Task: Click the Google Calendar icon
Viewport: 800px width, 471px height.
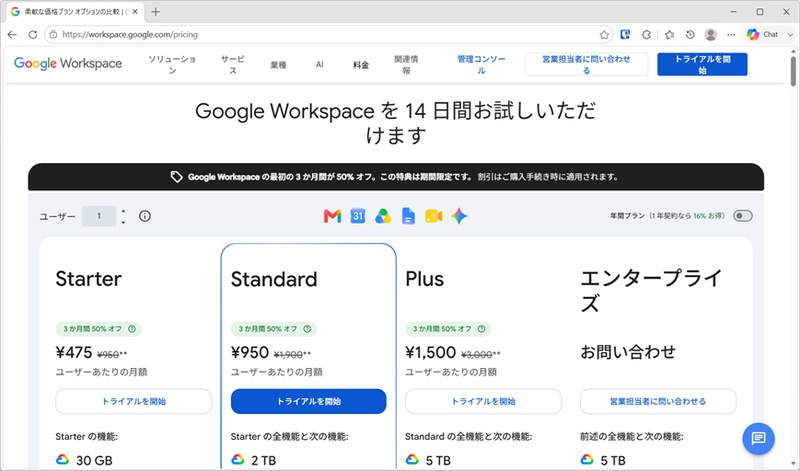Action: (358, 216)
